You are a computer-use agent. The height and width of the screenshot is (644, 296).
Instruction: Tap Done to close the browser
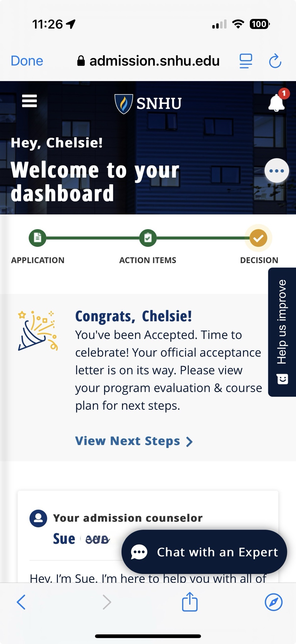tap(27, 61)
